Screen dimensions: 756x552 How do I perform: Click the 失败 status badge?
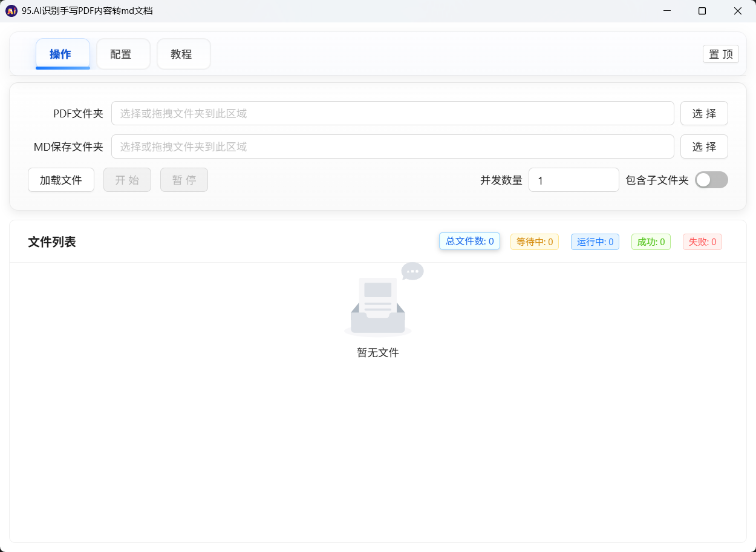coord(702,241)
